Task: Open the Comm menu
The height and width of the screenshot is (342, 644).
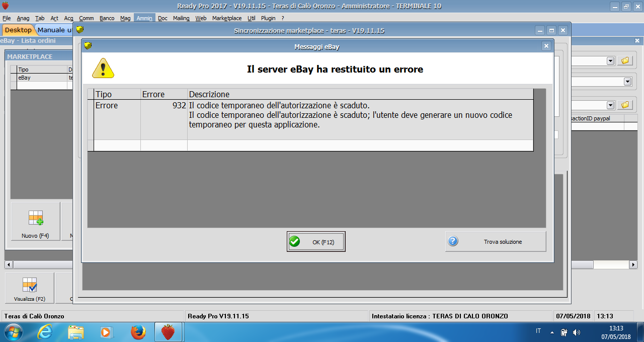Action: [x=87, y=18]
